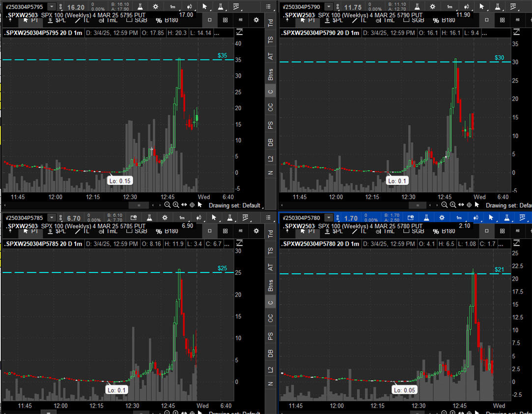Open chart settings gear in 5780 PUT toolbar
The height and width of the screenshot is (414, 532).
pyautogui.click(x=442, y=217)
